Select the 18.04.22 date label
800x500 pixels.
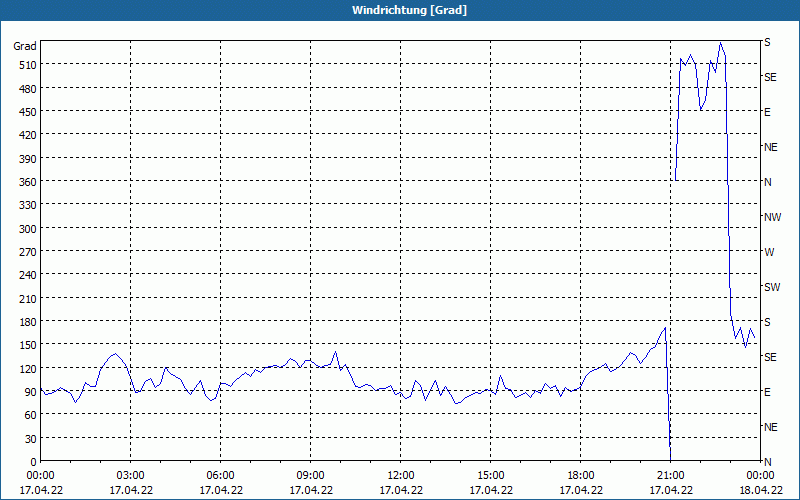760,490
